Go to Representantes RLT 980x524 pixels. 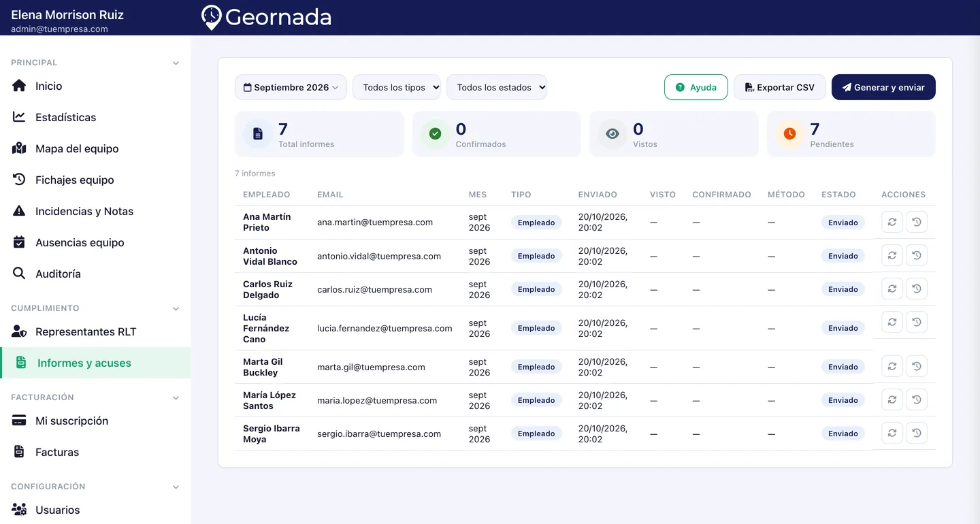coord(95,331)
